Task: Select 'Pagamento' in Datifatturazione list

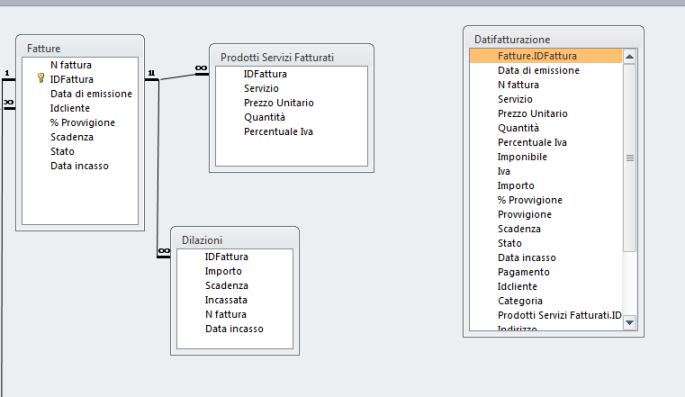Action: (x=523, y=273)
